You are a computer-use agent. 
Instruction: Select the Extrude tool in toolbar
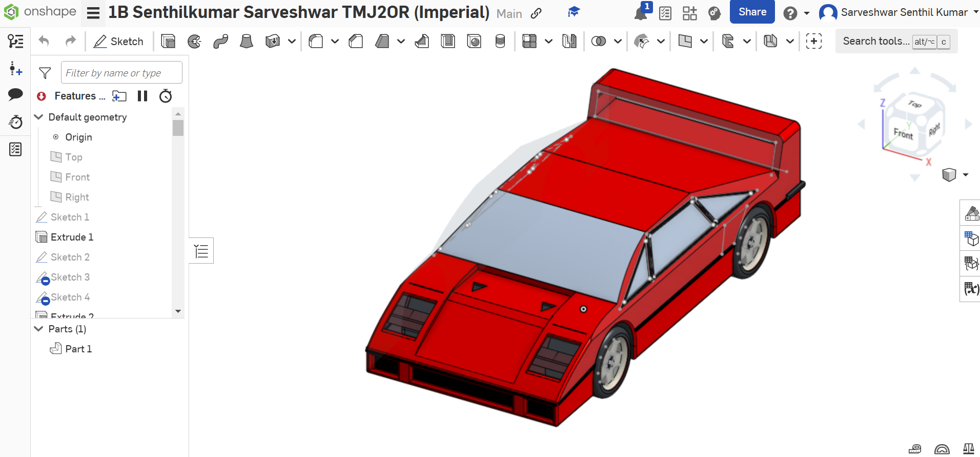click(168, 41)
